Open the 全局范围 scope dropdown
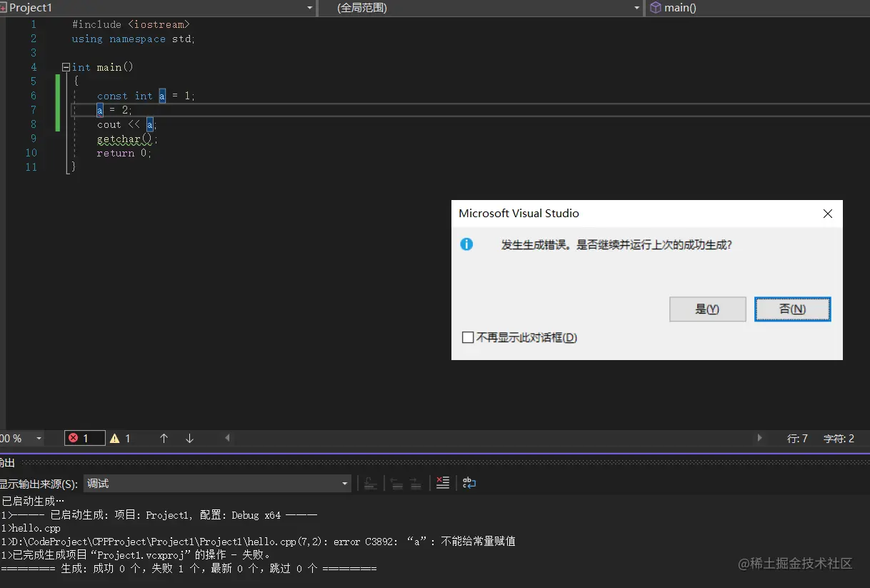 pyautogui.click(x=636, y=8)
